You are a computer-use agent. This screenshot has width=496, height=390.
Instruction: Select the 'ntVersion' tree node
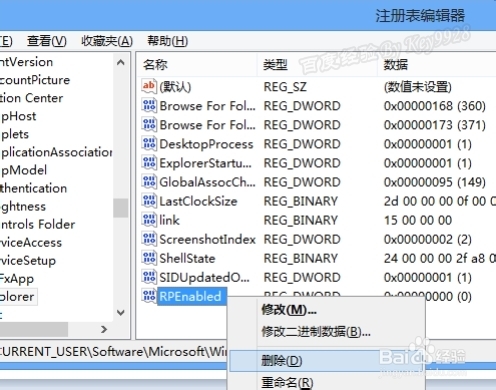tap(26, 62)
